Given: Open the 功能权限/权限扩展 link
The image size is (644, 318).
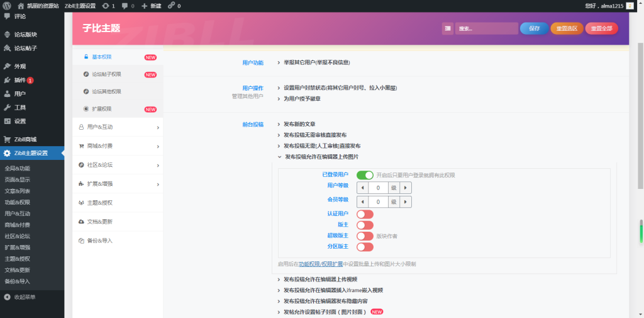Looking at the screenshot, I should click(321, 264).
